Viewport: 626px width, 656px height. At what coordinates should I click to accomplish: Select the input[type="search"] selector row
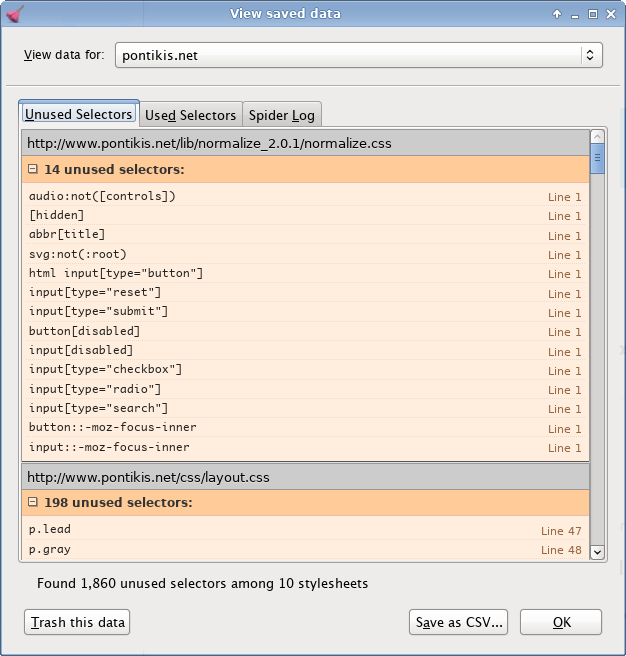point(305,409)
